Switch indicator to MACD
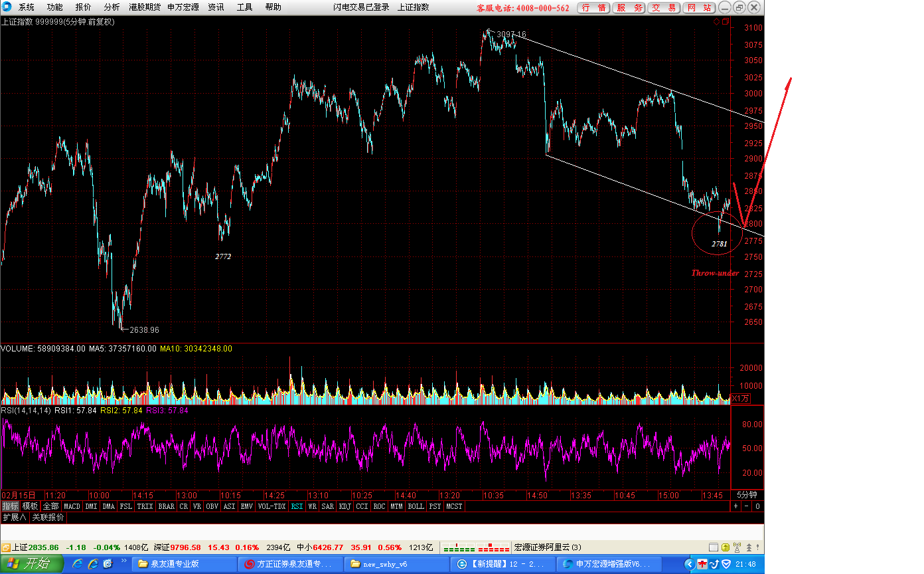The width and height of the screenshot is (924, 574). pyautogui.click(x=72, y=506)
